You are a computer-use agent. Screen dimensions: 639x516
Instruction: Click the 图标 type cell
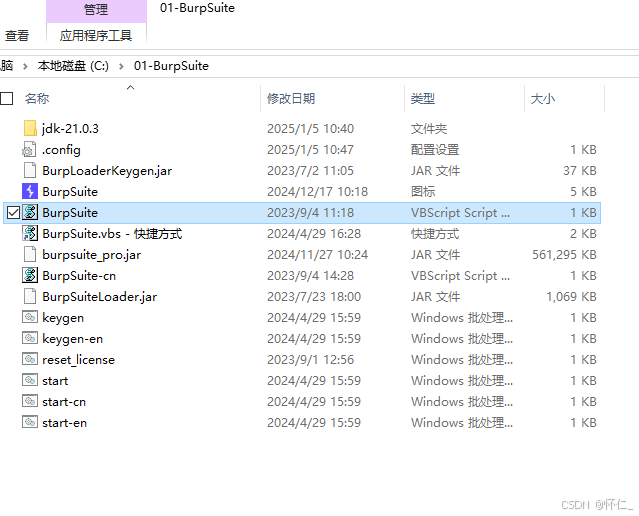(423, 192)
